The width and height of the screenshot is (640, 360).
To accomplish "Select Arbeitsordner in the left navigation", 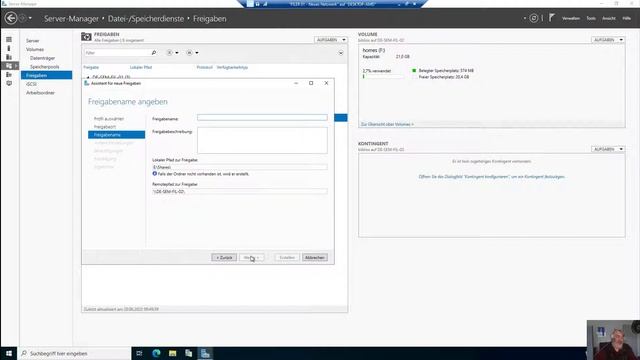I will pos(40,93).
